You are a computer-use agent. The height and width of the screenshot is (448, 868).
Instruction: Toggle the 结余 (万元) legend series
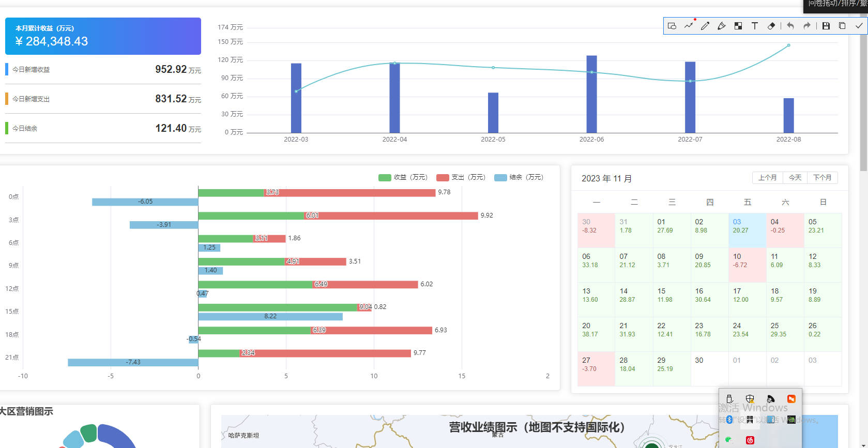(519, 177)
